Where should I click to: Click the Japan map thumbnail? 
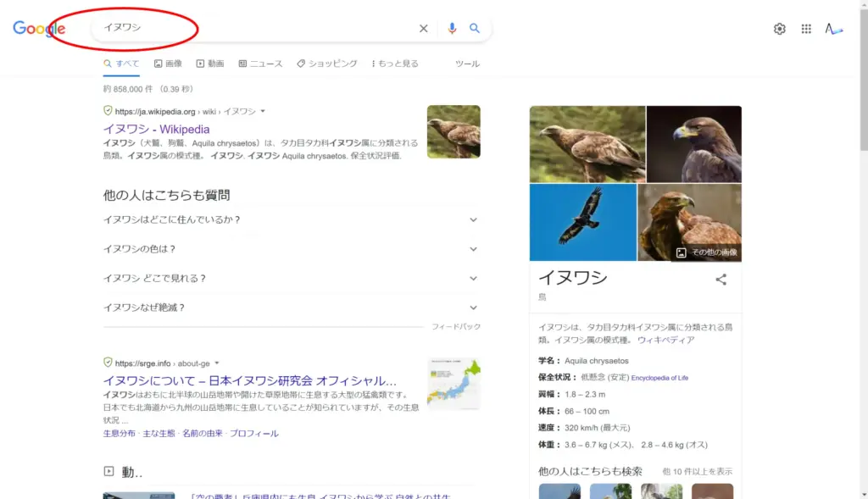pyautogui.click(x=453, y=384)
